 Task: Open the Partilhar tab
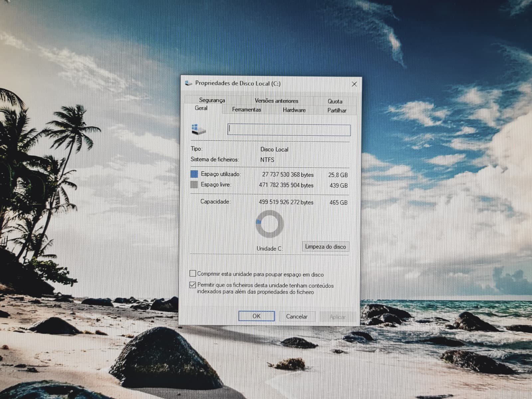click(337, 110)
